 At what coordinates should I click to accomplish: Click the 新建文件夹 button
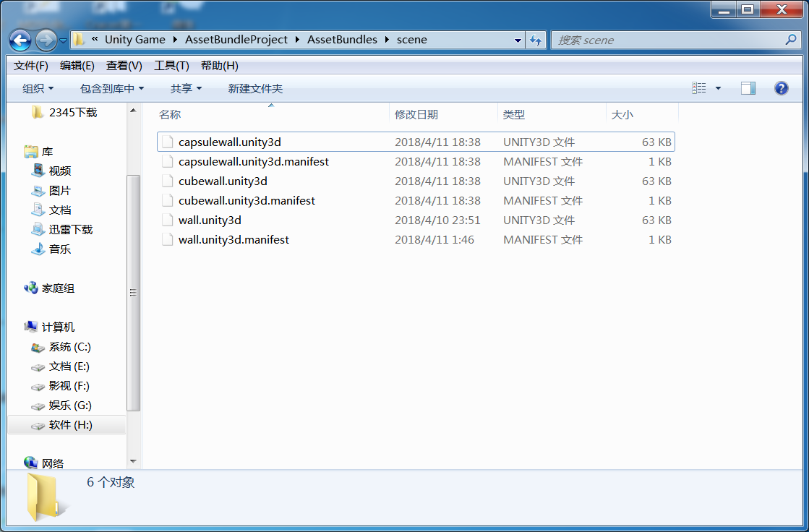point(255,88)
